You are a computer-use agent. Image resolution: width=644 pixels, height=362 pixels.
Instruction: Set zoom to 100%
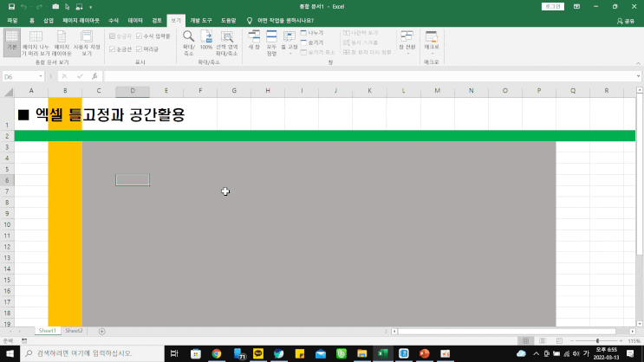206,40
